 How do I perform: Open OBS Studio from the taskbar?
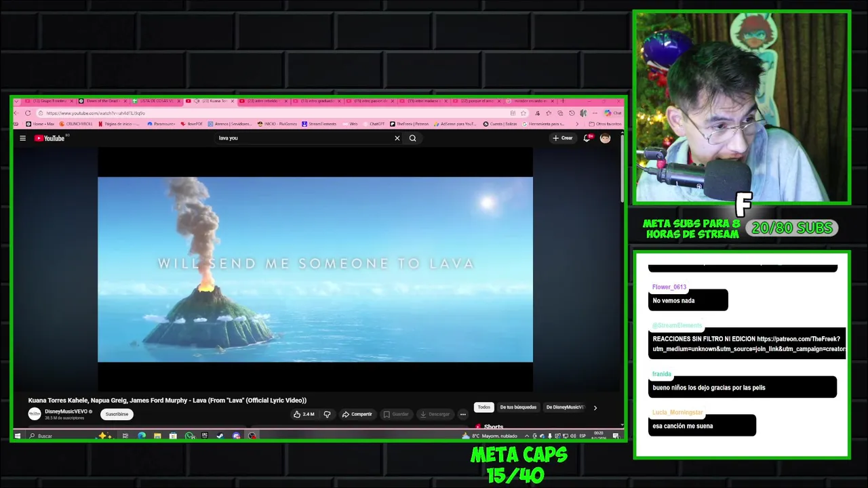pyautogui.click(x=252, y=436)
